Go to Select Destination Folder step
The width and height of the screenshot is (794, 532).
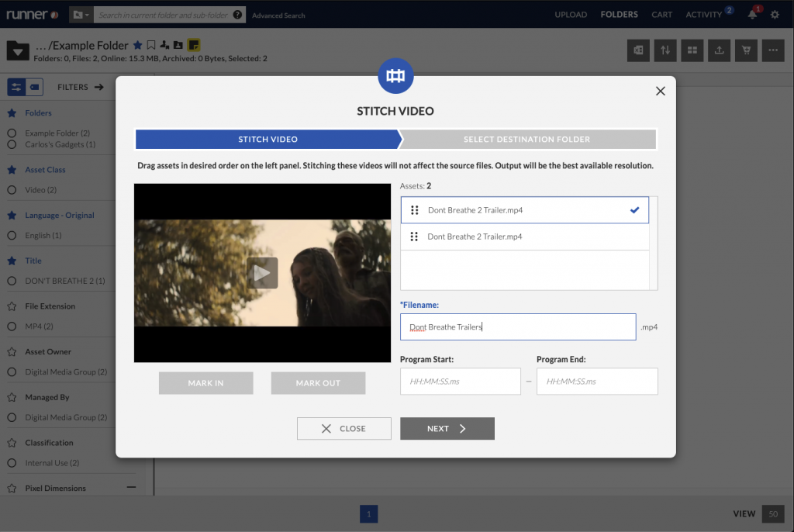pyautogui.click(x=526, y=140)
